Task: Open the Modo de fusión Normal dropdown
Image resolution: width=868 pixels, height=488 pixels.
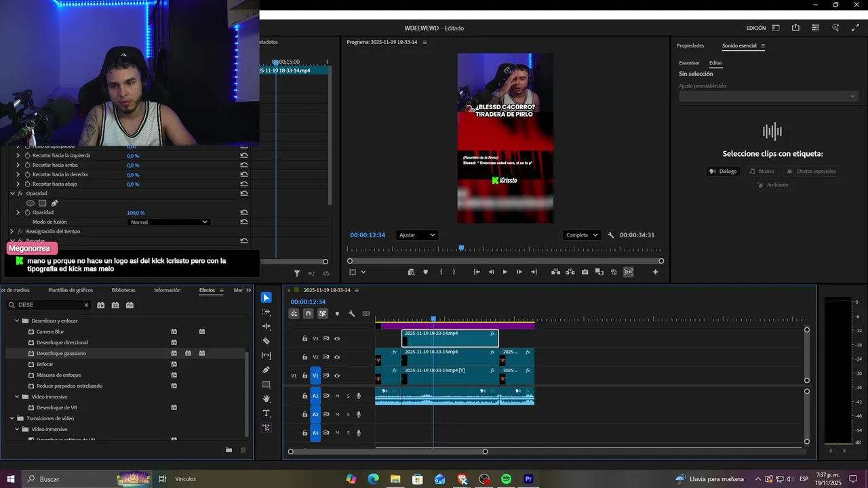Action: (168, 222)
